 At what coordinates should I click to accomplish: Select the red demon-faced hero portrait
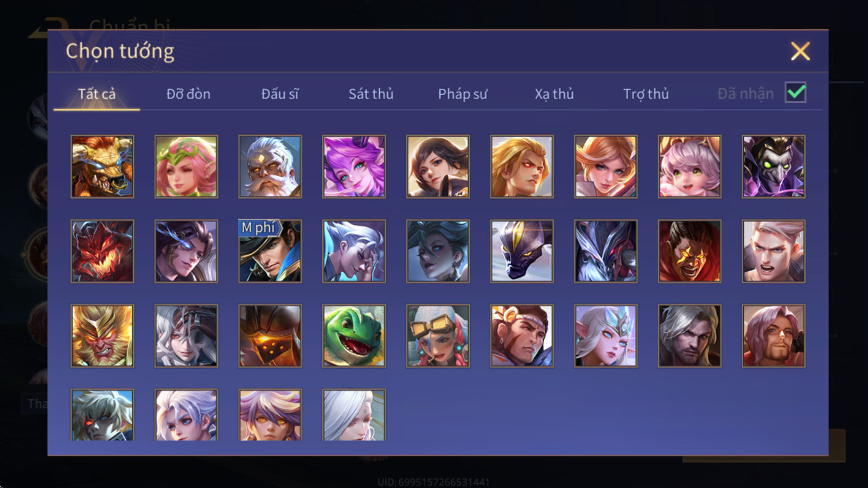102,251
